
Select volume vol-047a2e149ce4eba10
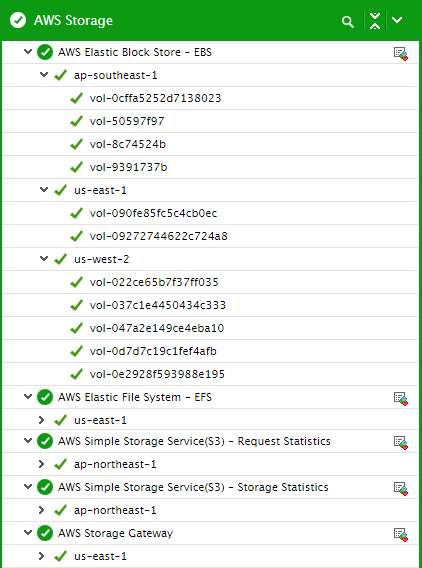(157, 328)
